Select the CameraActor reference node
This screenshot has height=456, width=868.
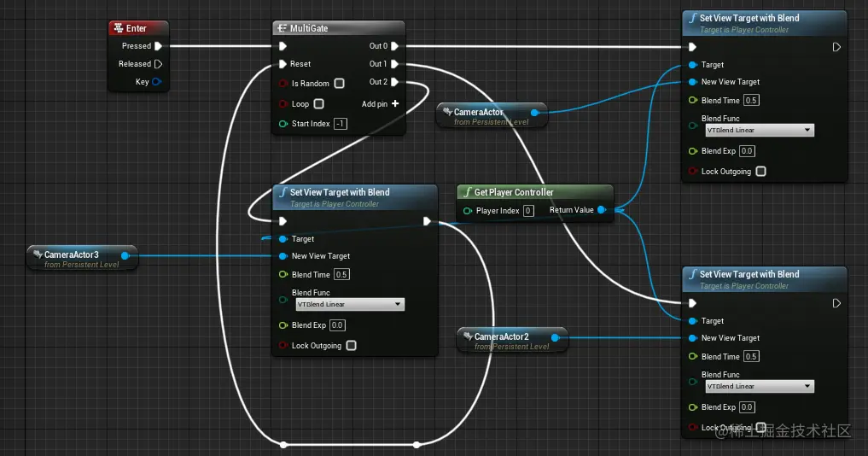tap(492, 115)
